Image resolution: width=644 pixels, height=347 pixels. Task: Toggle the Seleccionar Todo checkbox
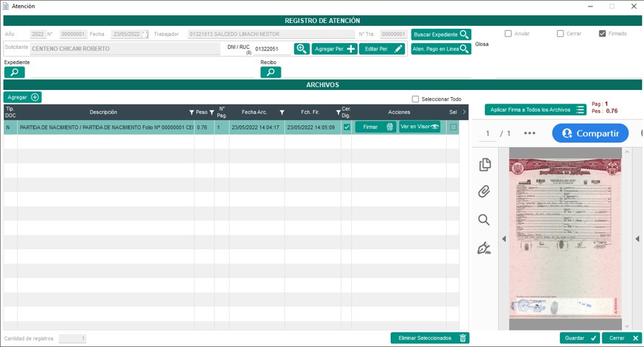[x=415, y=99]
